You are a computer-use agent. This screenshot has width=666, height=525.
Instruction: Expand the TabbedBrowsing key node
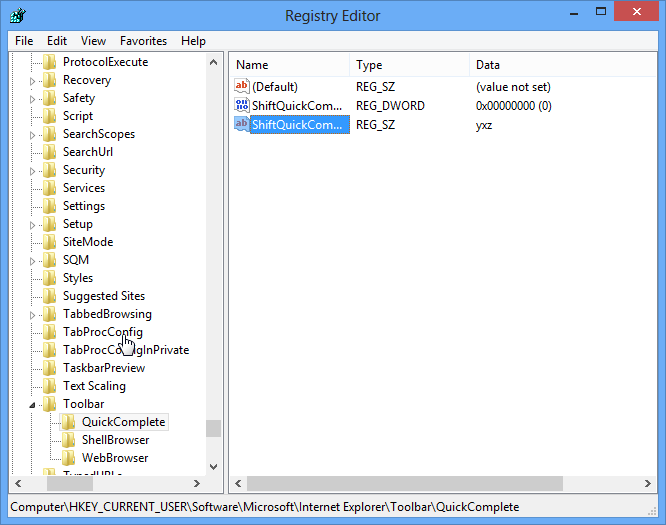[x=32, y=314]
